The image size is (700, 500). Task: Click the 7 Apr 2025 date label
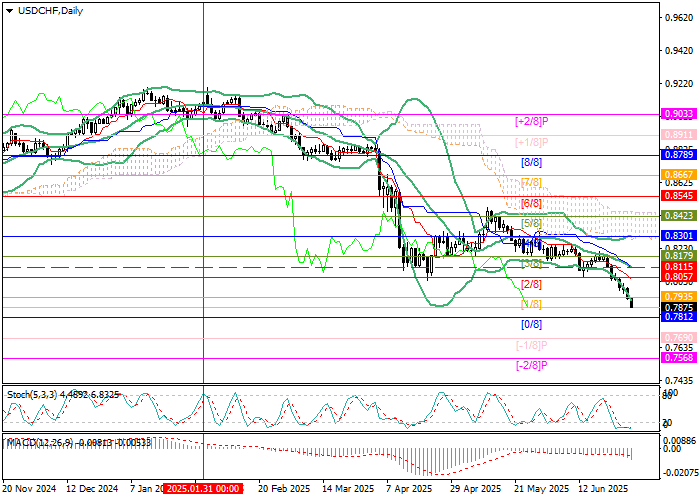[x=404, y=489]
